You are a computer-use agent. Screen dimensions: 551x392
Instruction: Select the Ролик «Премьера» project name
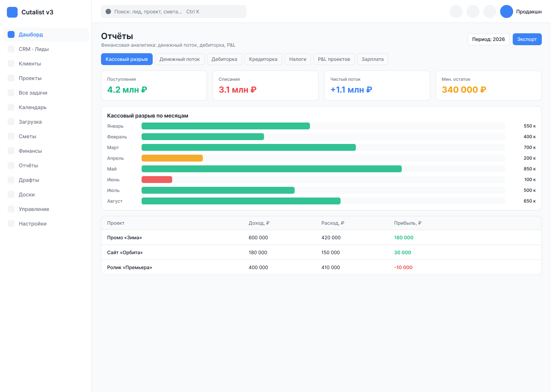click(x=129, y=268)
